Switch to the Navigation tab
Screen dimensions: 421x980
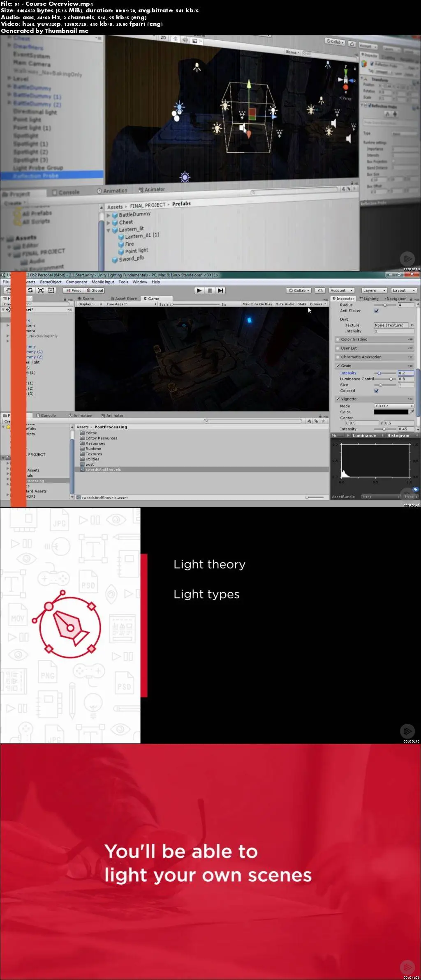pos(395,299)
